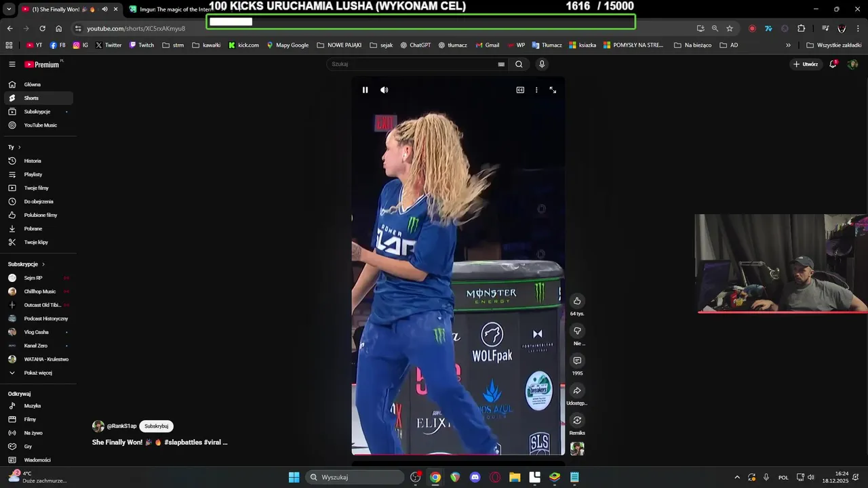
Task: Open the Windows Start menu
Action: click(294, 477)
